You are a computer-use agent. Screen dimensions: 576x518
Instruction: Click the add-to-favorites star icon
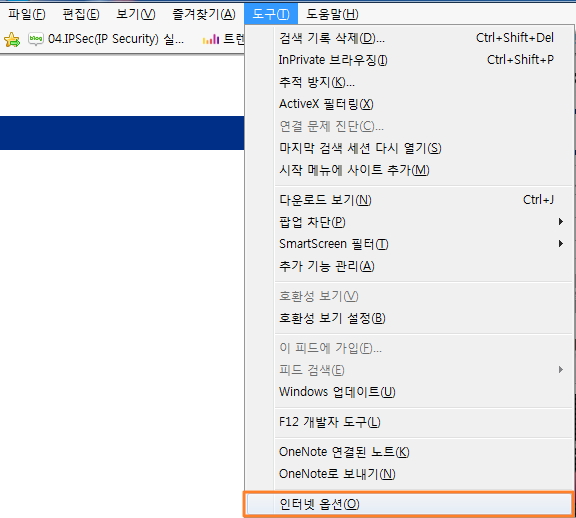point(12,39)
